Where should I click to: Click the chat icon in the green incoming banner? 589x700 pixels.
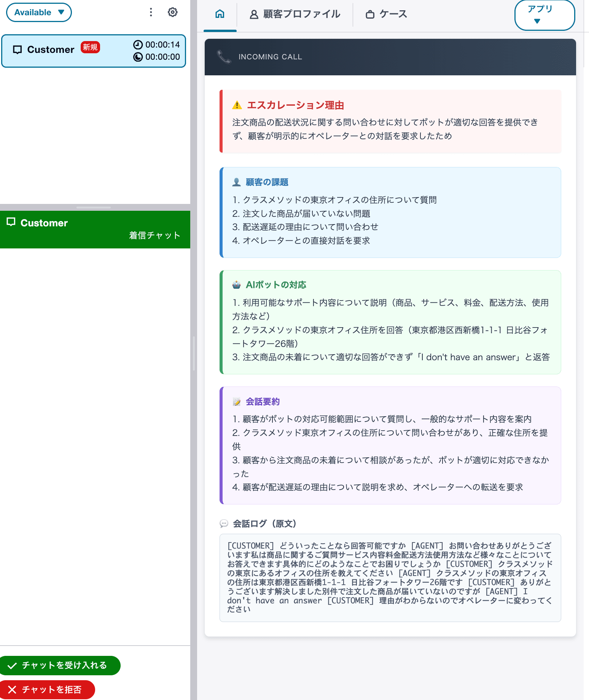tap(11, 222)
